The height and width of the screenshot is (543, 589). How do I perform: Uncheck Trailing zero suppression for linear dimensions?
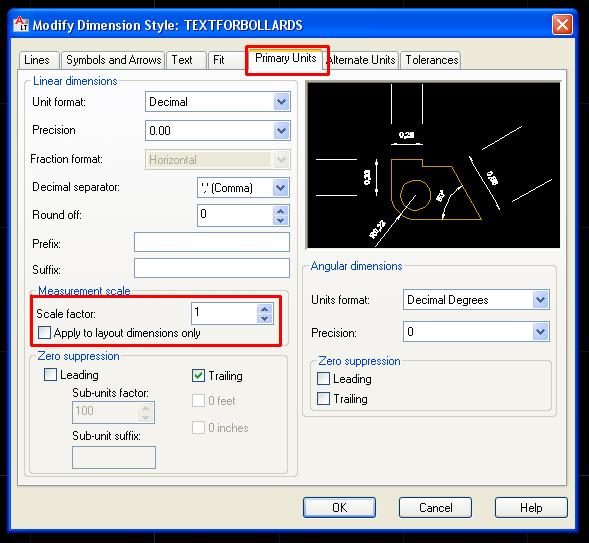(198, 376)
